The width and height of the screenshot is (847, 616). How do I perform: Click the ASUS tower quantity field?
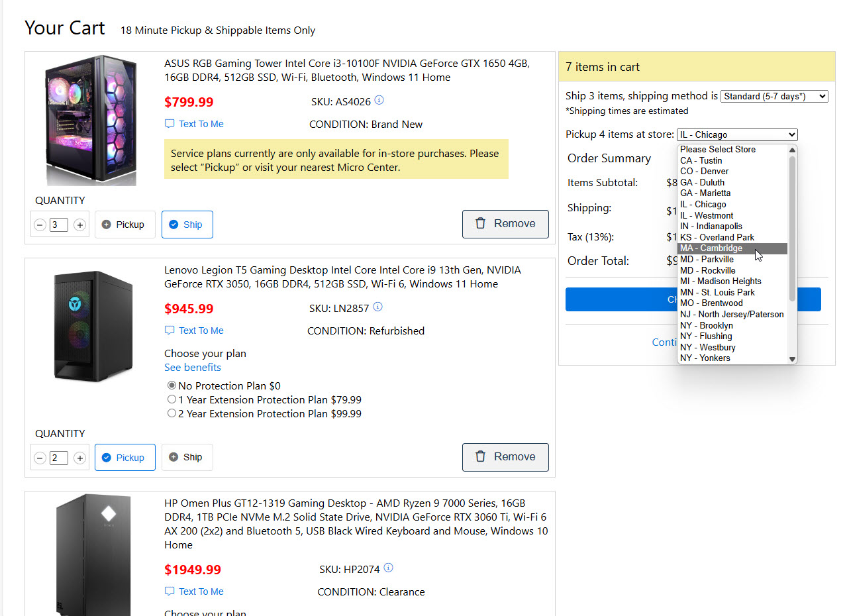tap(59, 225)
